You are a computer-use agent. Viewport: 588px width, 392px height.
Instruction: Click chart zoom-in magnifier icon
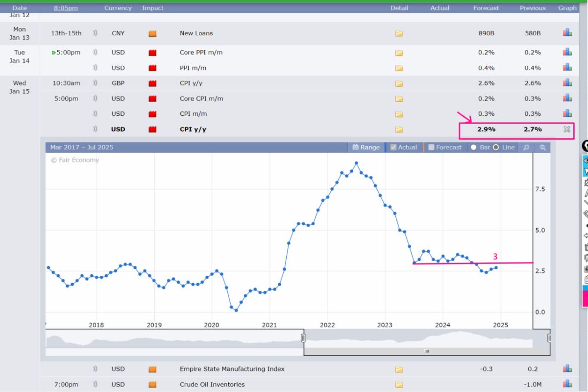point(526,147)
